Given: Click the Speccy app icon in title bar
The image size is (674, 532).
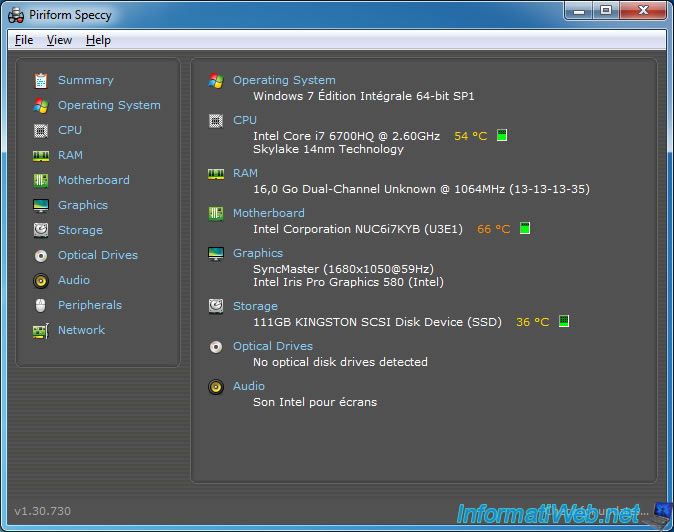Looking at the screenshot, I should click(x=16, y=15).
